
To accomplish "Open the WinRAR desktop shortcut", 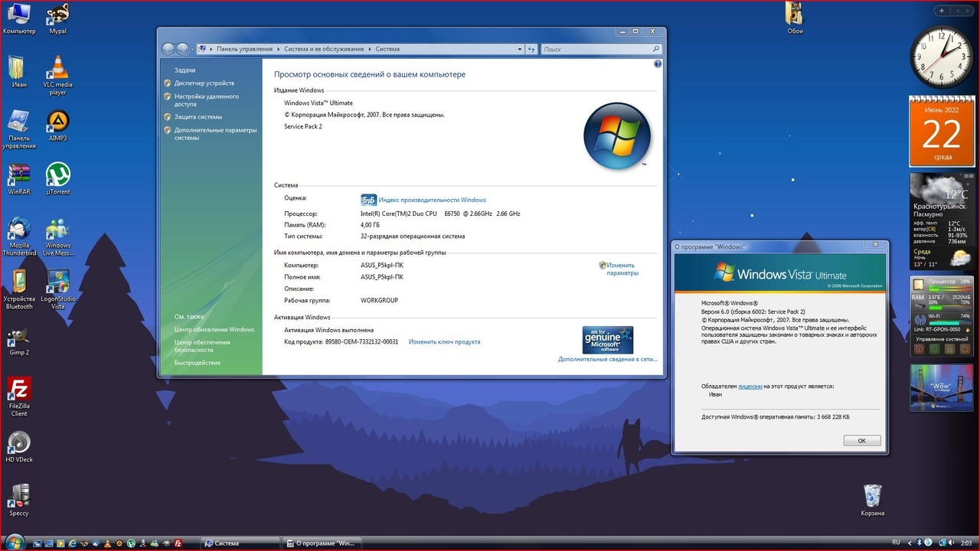I will tap(19, 179).
